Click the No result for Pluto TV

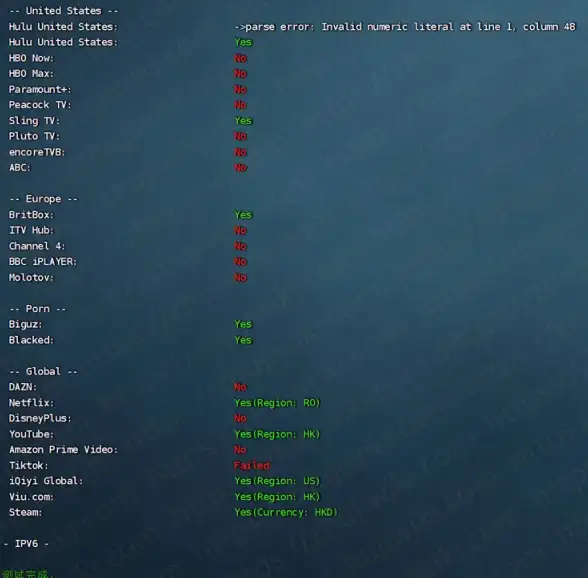pyautogui.click(x=241, y=136)
